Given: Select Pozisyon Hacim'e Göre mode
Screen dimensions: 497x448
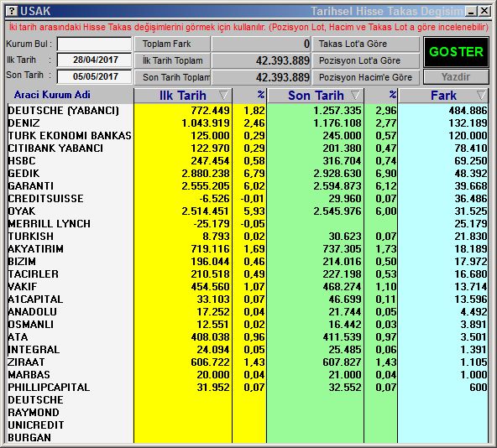Looking at the screenshot, I should [366, 77].
